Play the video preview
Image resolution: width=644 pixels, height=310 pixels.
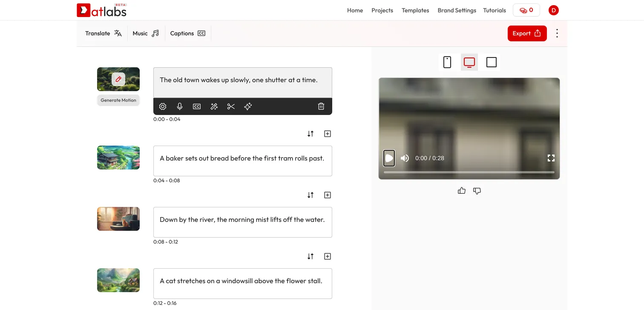(389, 158)
